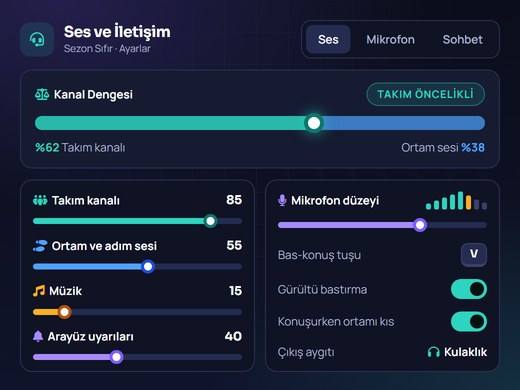Select the Kulaklık output device
The image size is (520, 390).
point(457,352)
